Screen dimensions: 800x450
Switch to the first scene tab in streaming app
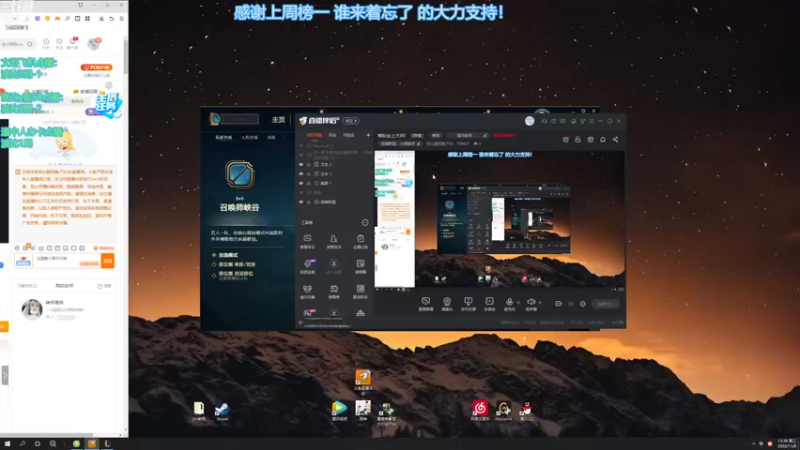314,135
